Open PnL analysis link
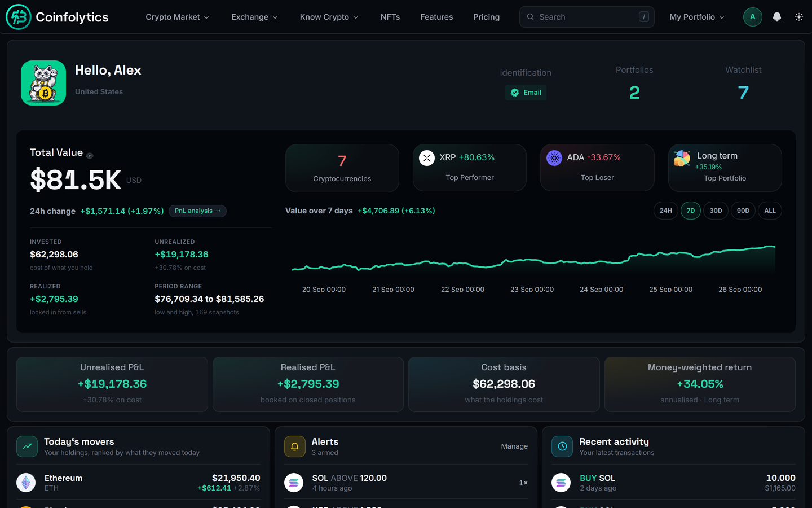The height and width of the screenshot is (508, 812). point(197,211)
